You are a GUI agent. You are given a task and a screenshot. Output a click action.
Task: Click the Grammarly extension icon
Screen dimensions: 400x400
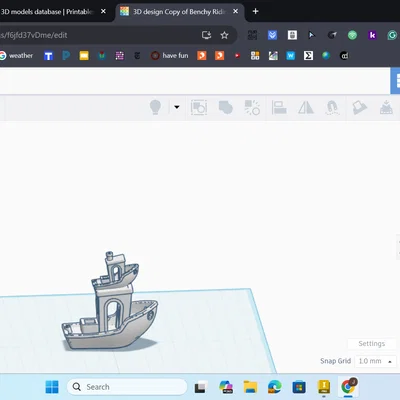(x=392, y=35)
